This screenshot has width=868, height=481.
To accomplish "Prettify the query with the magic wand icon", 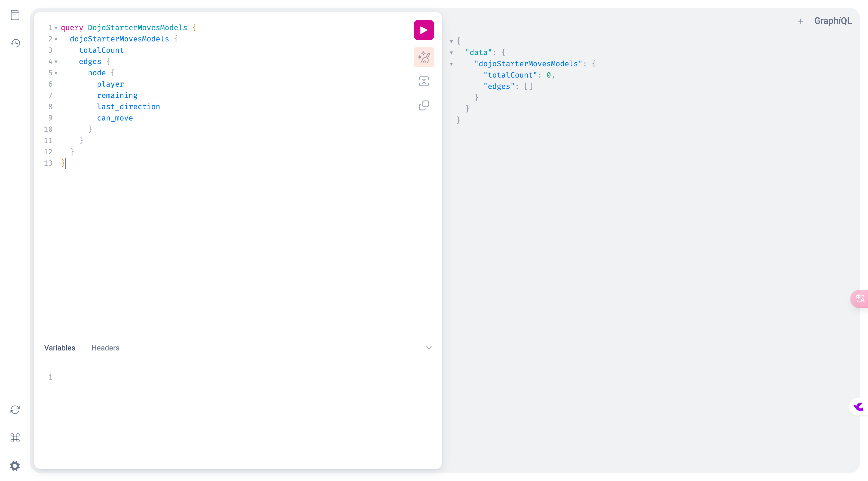I will 423,57.
